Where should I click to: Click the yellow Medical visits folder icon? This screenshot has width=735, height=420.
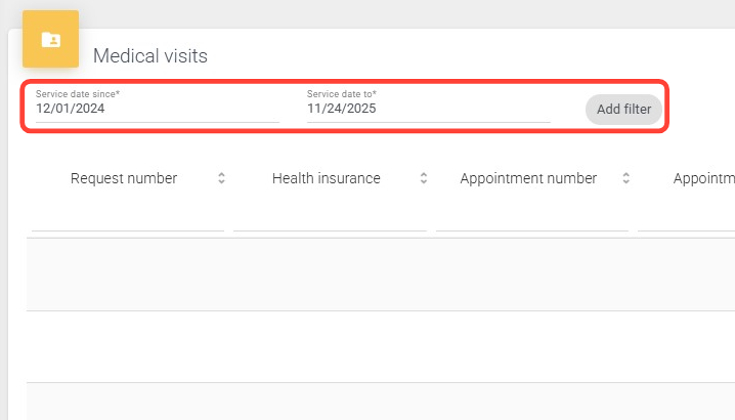pos(50,39)
